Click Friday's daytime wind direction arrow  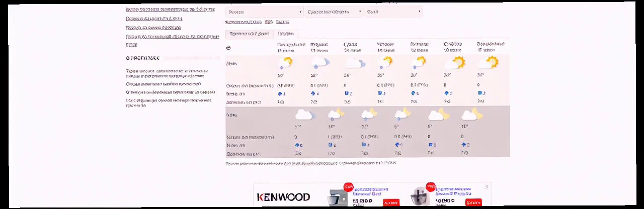(x=414, y=93)
